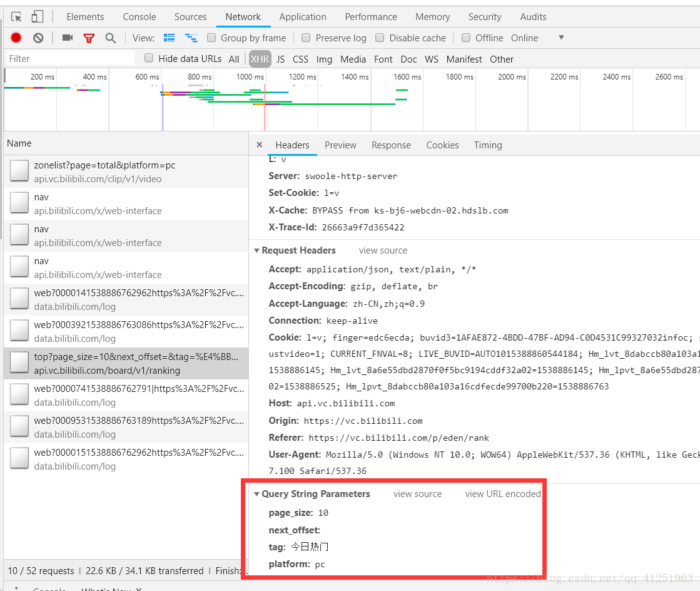Close the request details pane
The image size is (700, 591).
click(260, 145)
